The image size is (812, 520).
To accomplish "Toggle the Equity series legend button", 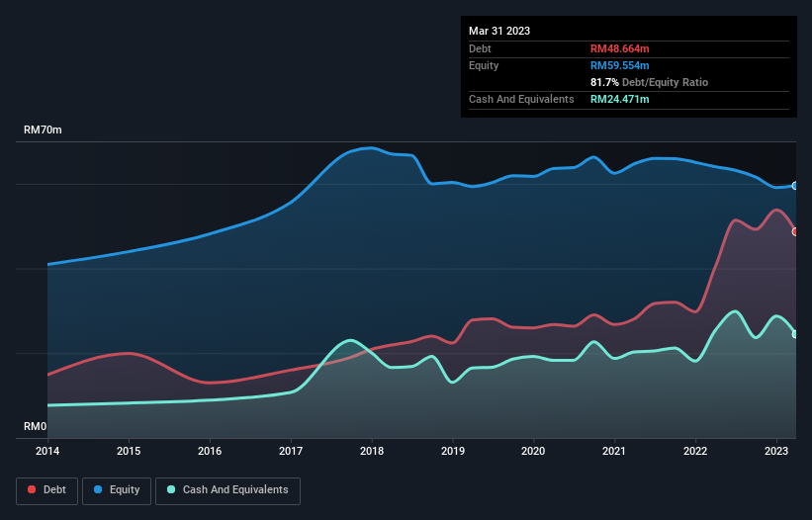I will click(x=117, y=490).
